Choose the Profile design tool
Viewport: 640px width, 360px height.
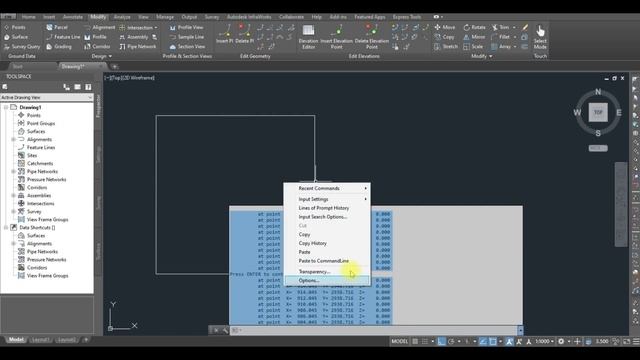(x=96, y=37)
